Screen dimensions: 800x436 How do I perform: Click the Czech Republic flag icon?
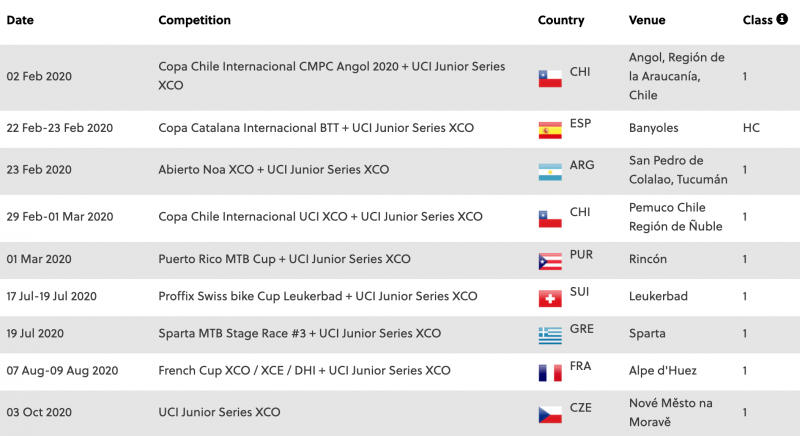(x=550, y=413)
